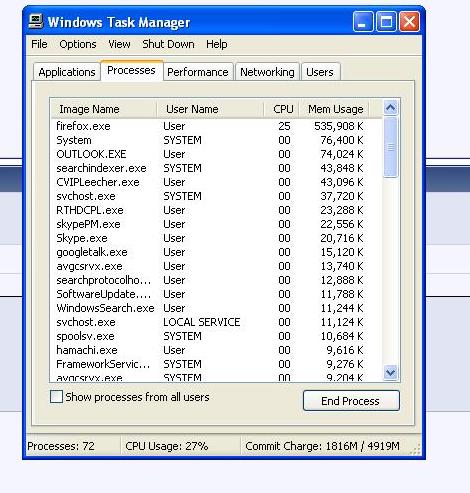Select avgcsrvx.exe run by User

(216, 266)
